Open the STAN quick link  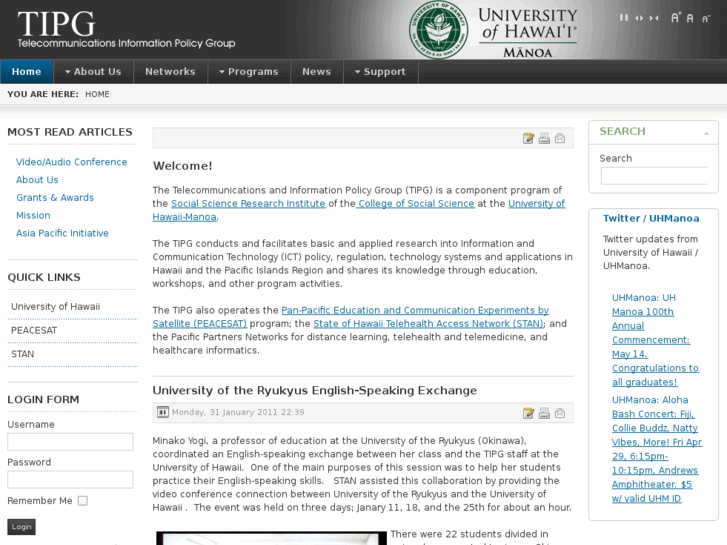(22, 354)
